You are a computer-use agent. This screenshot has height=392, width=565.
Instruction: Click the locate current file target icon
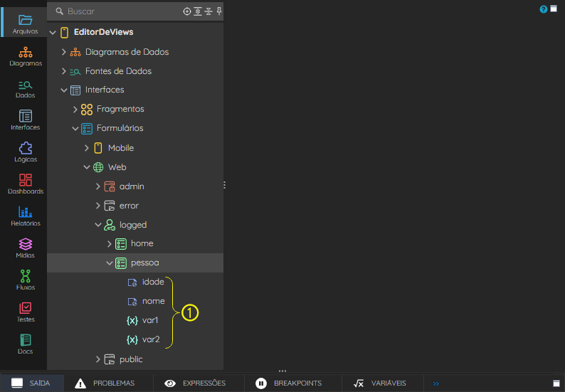tap(186, 11)
